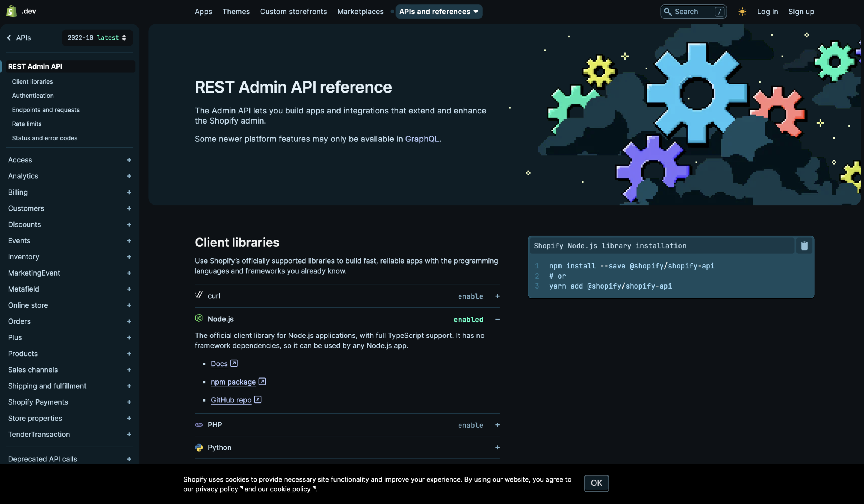Screen dimensions: 864x504
Task: Expand the Customers sidebar section
Action: [129, 208]
